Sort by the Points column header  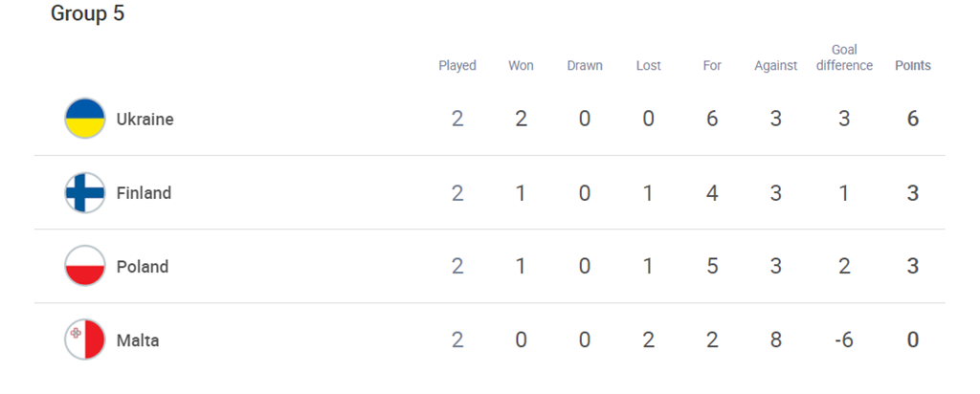pos(913,66)
